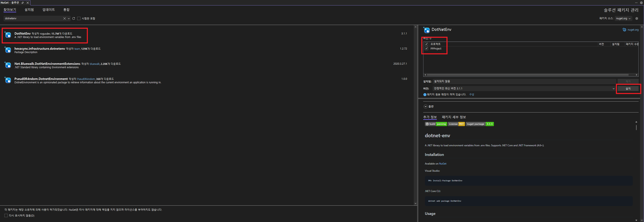Click Pseud0R4ndom.DotnetEnvironment package icon
Viewport: 644px width, 222px height.
click(8, 80)
